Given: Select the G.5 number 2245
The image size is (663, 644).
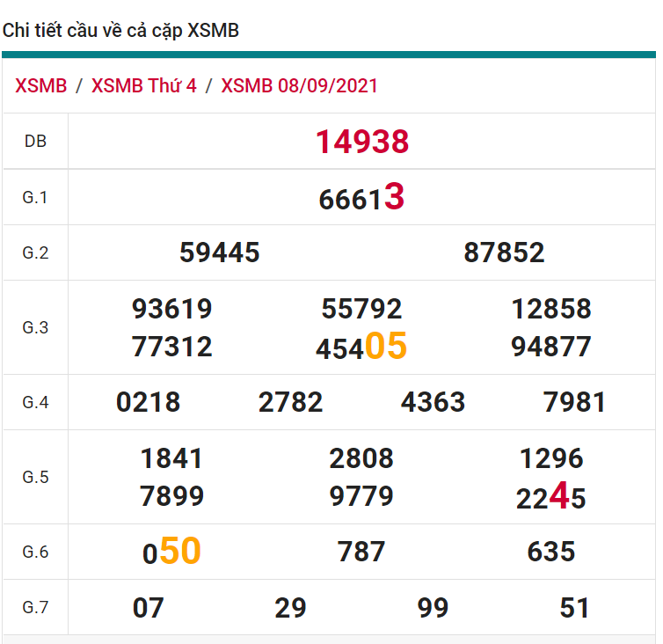Looking at the screenshot, I should [551, 498].
